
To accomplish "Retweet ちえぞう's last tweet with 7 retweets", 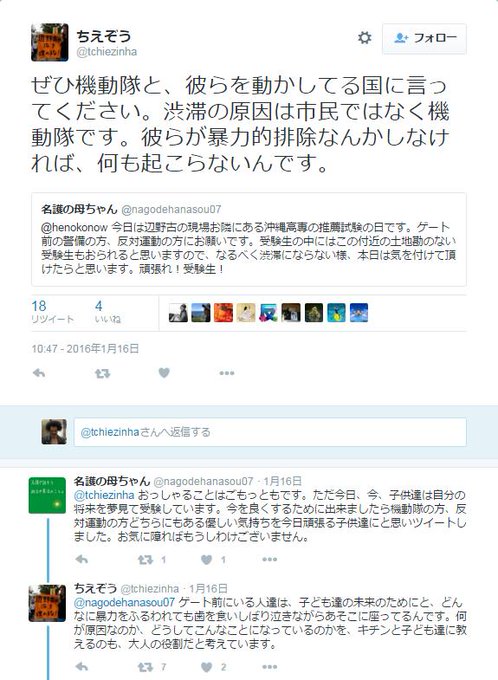I will pyautogui.click(x=145, y=667).
